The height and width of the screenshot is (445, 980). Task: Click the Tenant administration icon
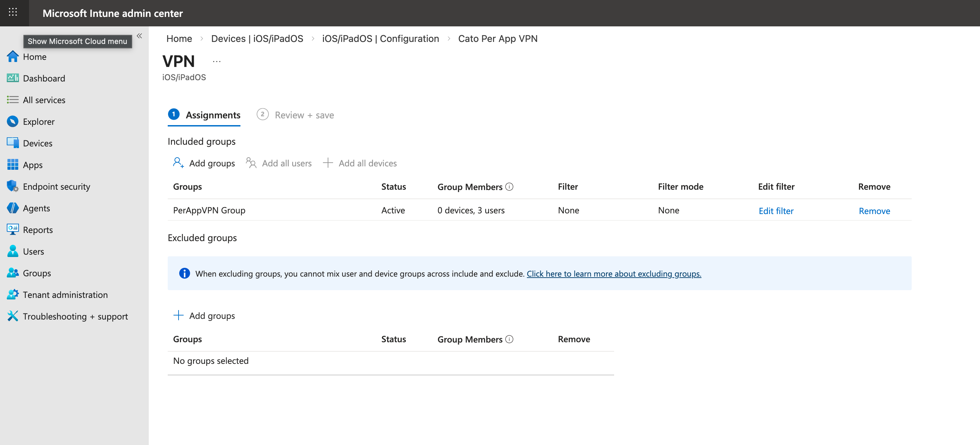pyautogui.click(x=13, y=295)
